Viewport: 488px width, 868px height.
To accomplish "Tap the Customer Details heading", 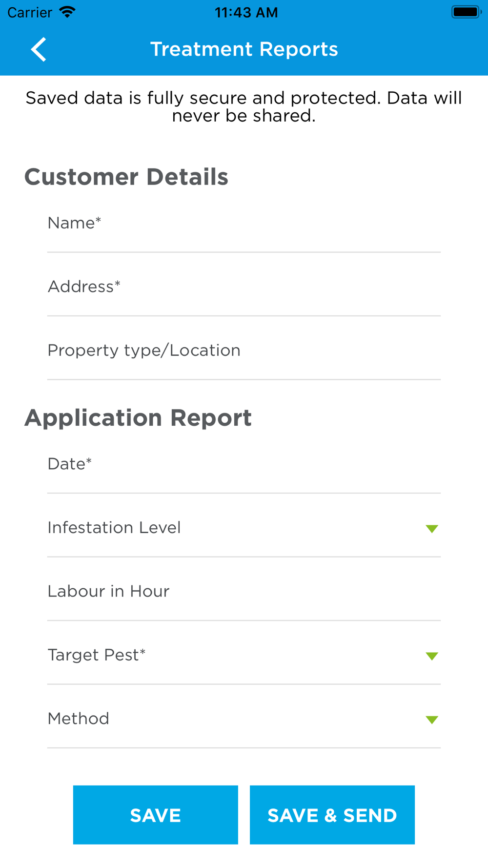I will click(126, 177).
